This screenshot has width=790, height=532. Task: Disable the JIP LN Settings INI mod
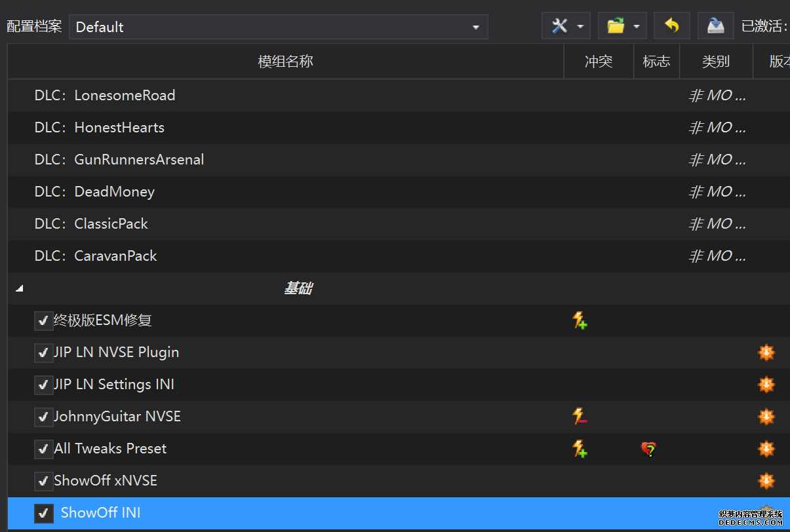[x=43, y=385]
